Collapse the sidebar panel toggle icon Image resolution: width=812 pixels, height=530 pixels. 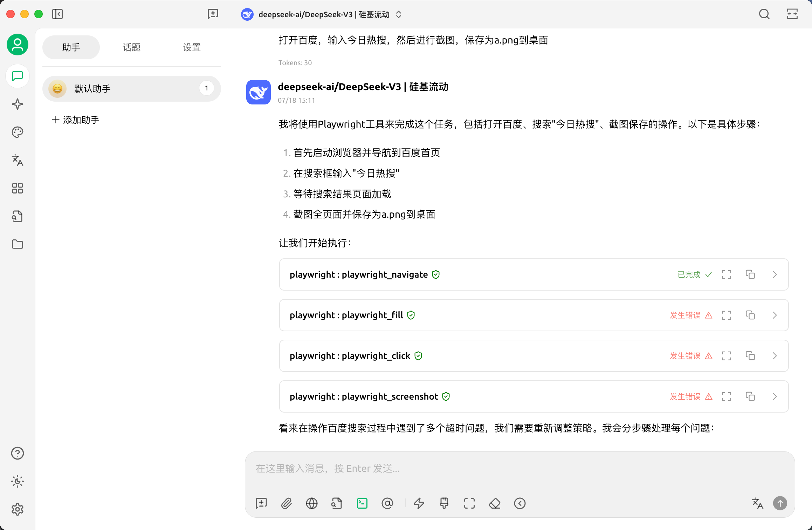[57, 14]
